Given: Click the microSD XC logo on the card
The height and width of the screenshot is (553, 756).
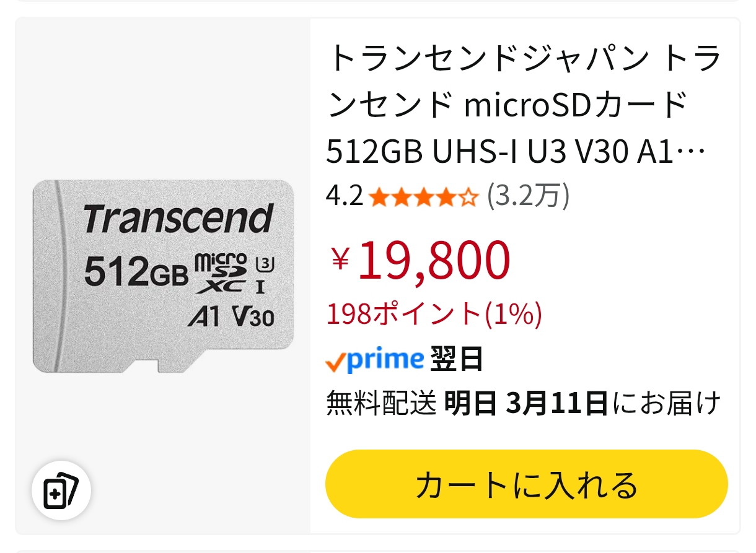Looking at the screenshot, I should 222,273.
